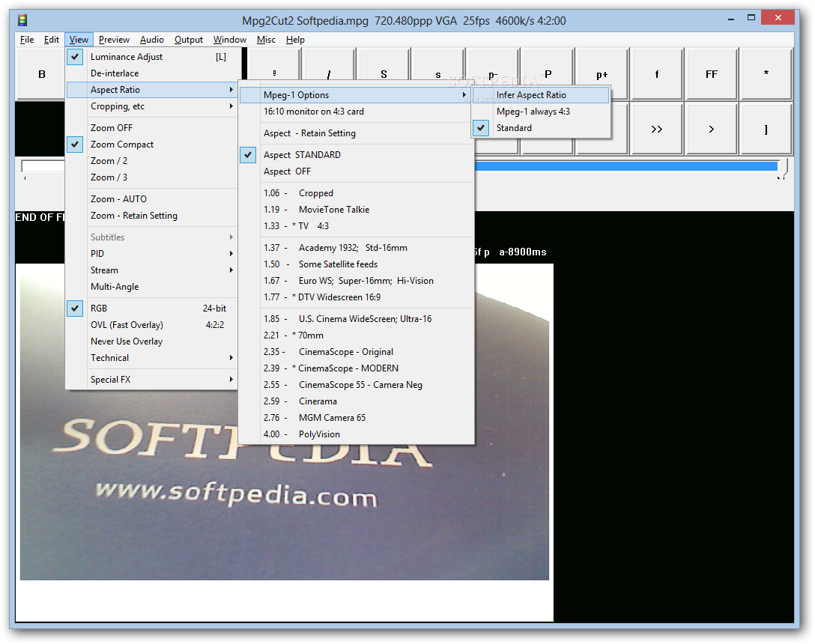This screenshot has width=815, height=644.
Task: Choose 4.00 PolyVision ratio
Action: tap(357, 434)
